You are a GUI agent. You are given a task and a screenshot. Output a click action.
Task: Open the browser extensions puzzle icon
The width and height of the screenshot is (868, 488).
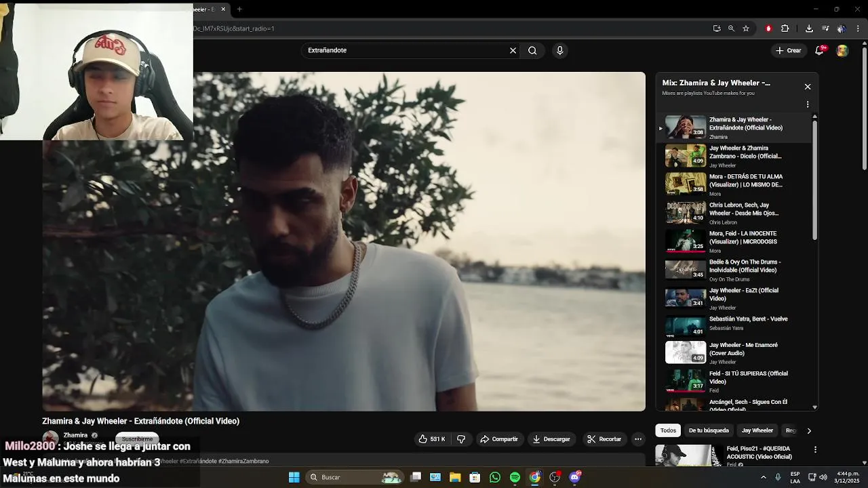pyautogui.click(x=785, y=28)
